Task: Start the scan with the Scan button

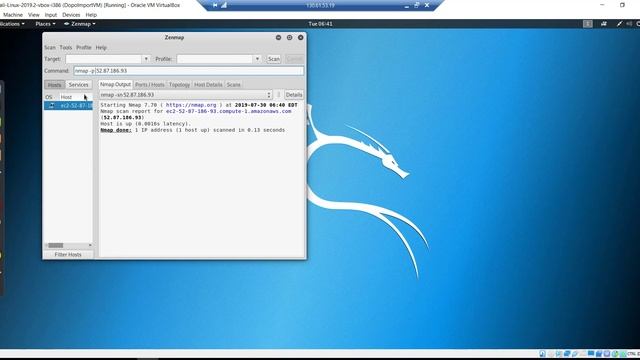Action: pyautogui.click(x=273, y=59)
